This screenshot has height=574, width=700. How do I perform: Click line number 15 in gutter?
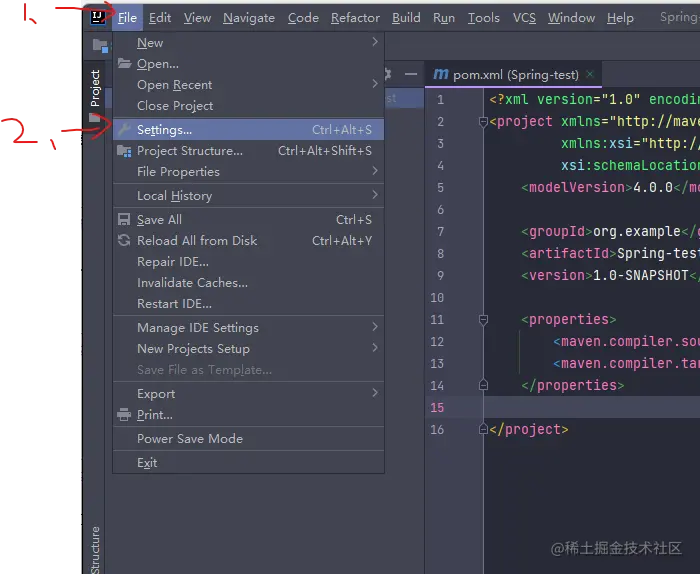[437, 408]
